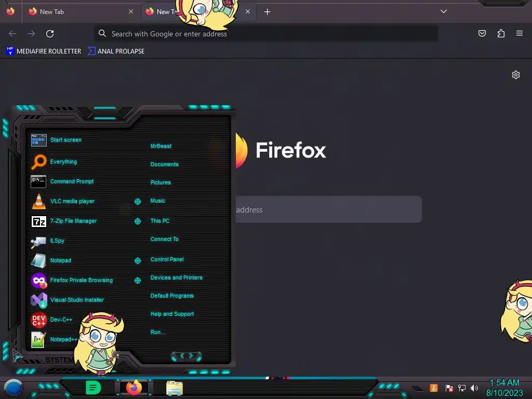Click Firefox taskbar icon
The image size is (532, 399).
pos(134,388)
